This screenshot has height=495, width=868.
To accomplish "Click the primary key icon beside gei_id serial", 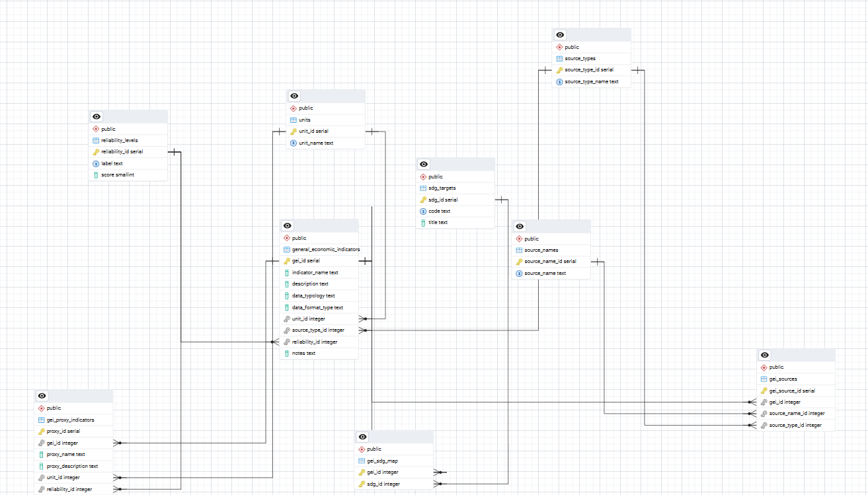I will tap(287, 260).
